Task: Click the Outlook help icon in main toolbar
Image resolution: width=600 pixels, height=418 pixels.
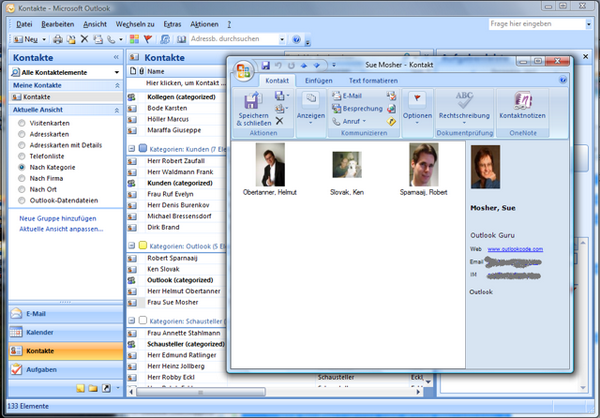Action: 296,39
